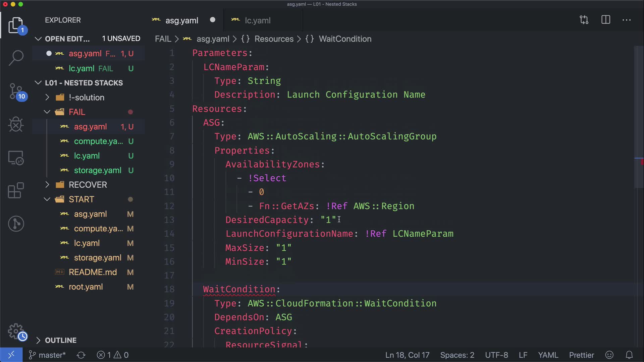Click the editor minimap scrollbar

[x=638, y=117]
